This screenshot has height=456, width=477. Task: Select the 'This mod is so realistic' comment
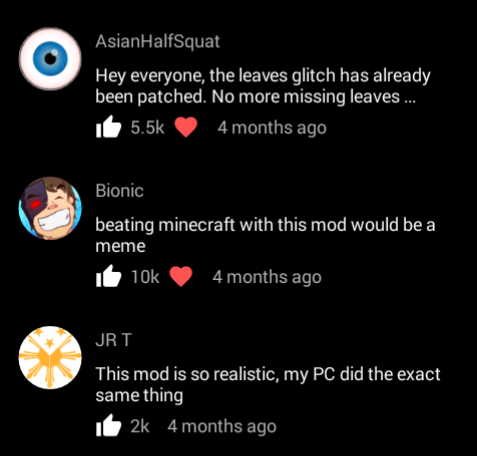click(x=268, y=384)
